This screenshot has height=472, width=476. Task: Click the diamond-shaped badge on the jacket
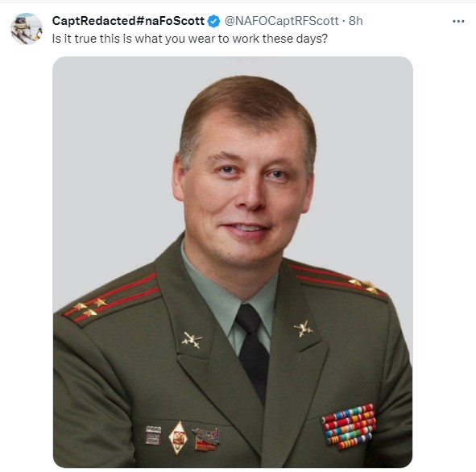178,437
